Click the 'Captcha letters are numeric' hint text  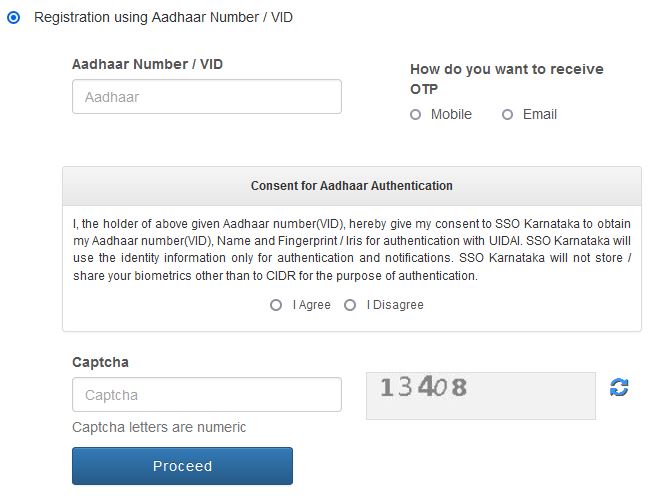159,427
